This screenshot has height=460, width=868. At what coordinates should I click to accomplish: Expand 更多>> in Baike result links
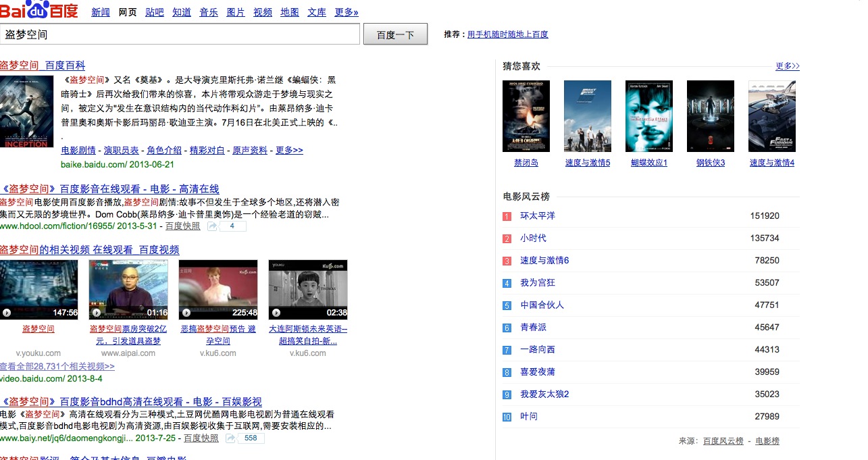[289, 151]
